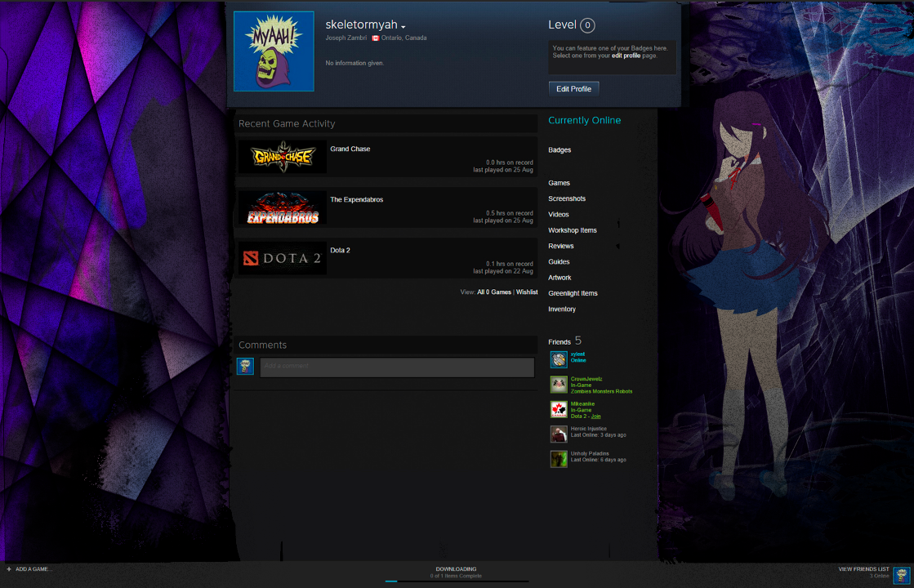Click the Recent Game Activity header

tap(287, 124)
